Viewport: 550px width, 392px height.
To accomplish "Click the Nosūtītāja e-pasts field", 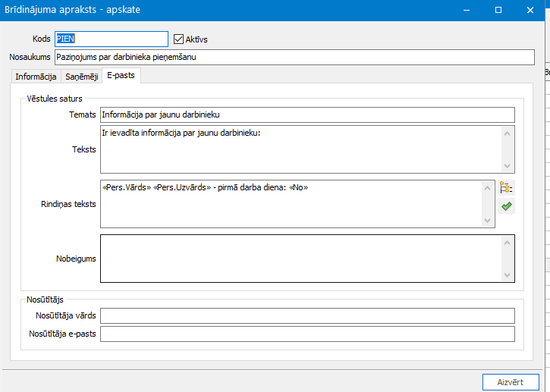I will (306, 334).
